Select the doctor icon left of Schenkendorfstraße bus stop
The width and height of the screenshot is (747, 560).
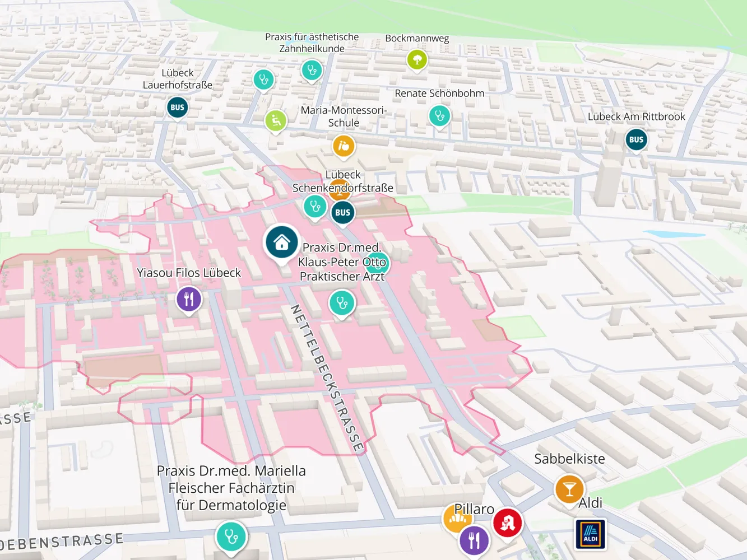315,207
